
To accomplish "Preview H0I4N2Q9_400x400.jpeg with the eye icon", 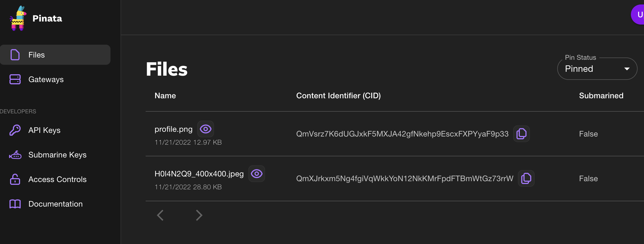I will (x=257, y=174).
